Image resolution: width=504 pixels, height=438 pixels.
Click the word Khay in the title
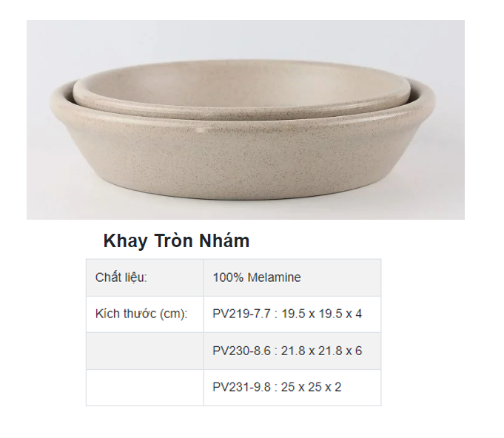pyautogui.click(x=125, y=241)
